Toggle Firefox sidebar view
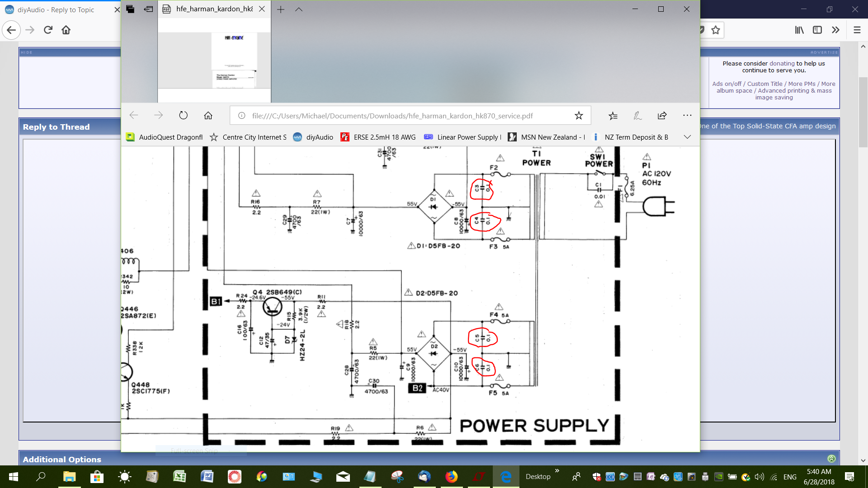This screenshot has height=488, width=868. click(x=817, y=30)
